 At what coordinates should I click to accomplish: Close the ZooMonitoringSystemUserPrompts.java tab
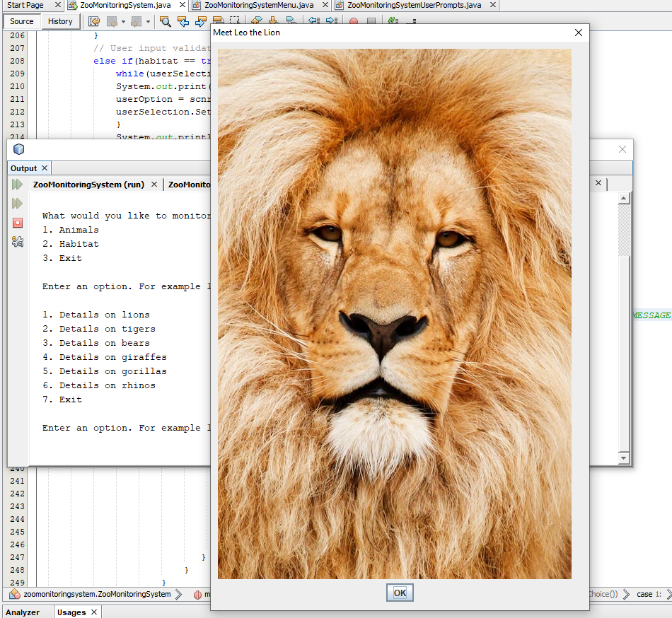493,5
